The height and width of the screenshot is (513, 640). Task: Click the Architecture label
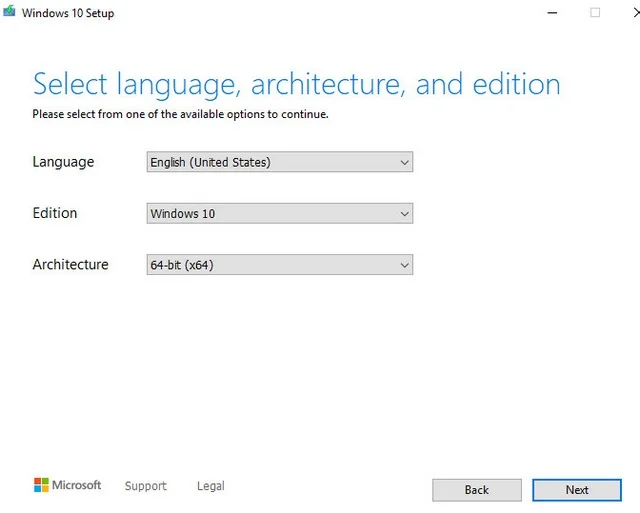[x=71, y=264]
